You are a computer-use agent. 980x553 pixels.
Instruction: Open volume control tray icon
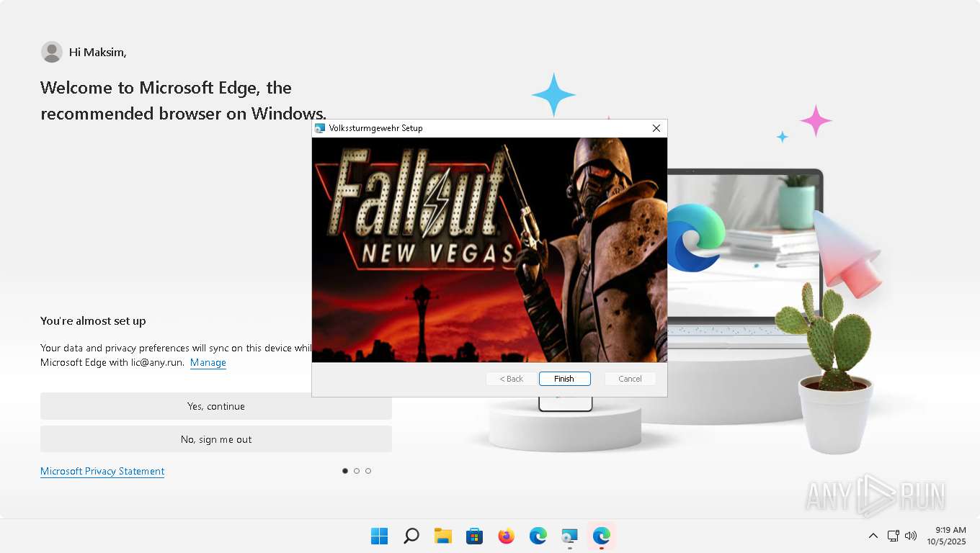point(911,536)
